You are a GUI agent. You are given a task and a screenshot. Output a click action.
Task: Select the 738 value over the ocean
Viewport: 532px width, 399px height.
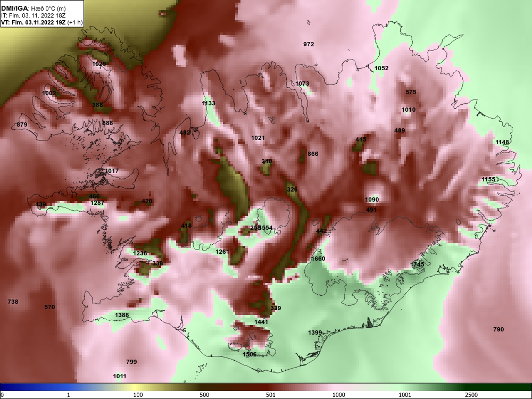13,302
